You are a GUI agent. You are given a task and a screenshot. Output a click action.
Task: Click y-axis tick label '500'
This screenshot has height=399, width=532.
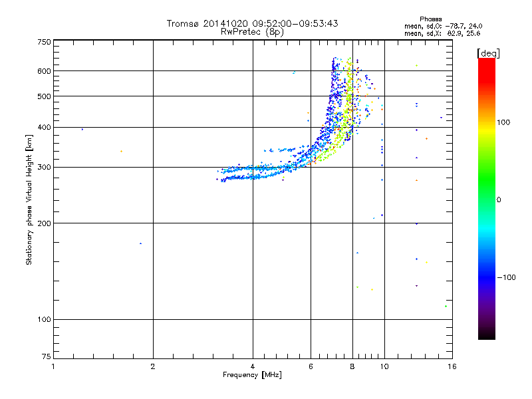pyautogui.click(x=44, y=96)
